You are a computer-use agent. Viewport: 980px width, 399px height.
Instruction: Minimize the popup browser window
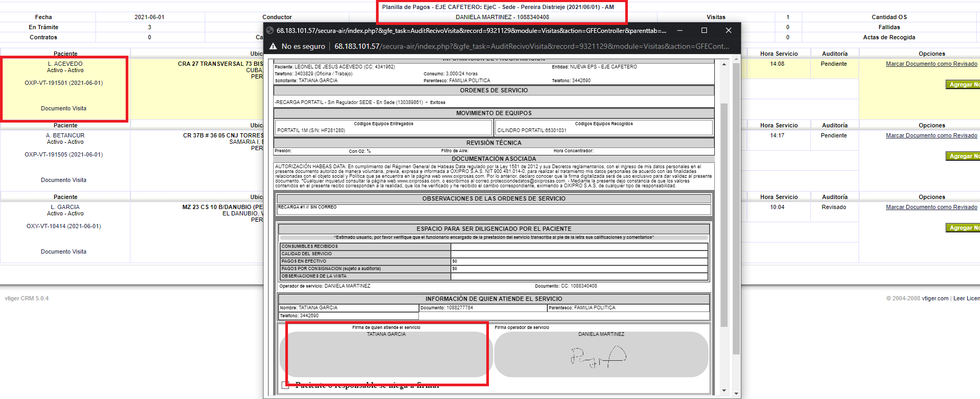coord(680,31)
